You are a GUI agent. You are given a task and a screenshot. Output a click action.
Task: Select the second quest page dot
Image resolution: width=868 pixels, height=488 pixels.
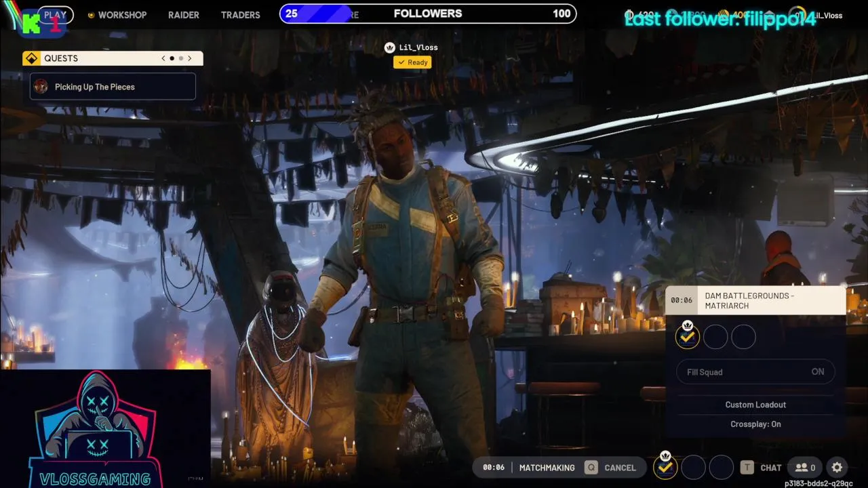pyautogui.click(x=180, y=58)
